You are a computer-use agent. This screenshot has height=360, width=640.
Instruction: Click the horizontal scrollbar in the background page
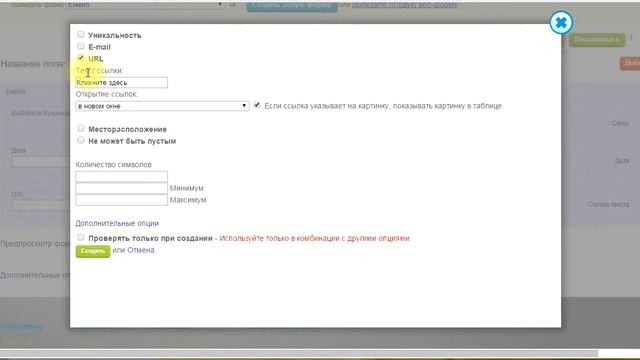[x=299, y=353]
